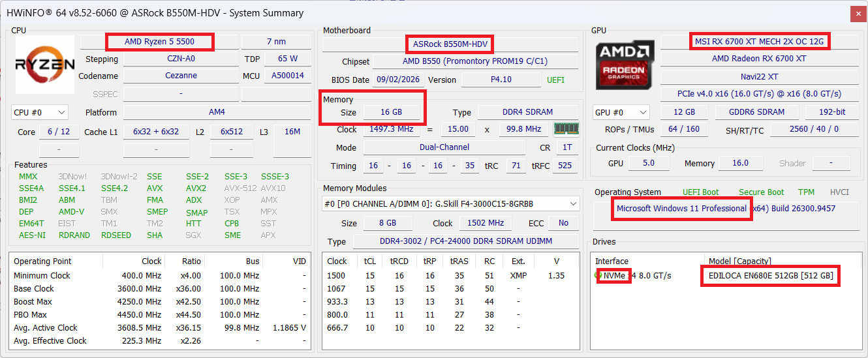Click the core count 6 / 12 field

(x=59, y=132)
